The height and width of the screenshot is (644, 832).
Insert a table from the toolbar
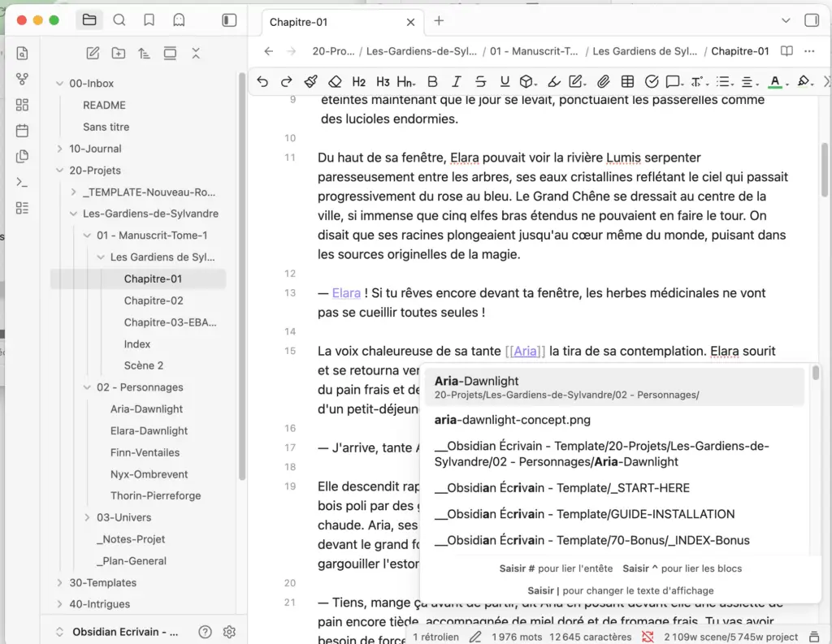click(627, 81)
